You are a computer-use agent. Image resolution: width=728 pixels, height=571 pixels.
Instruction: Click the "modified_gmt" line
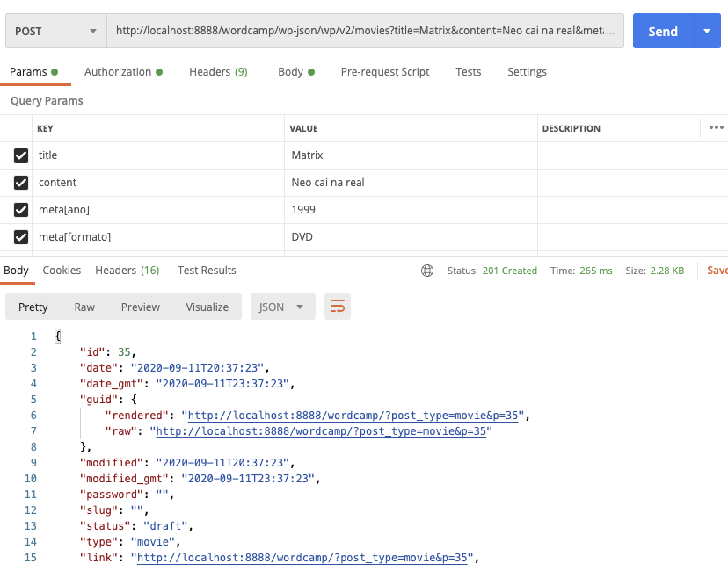(x=200, y=479)
